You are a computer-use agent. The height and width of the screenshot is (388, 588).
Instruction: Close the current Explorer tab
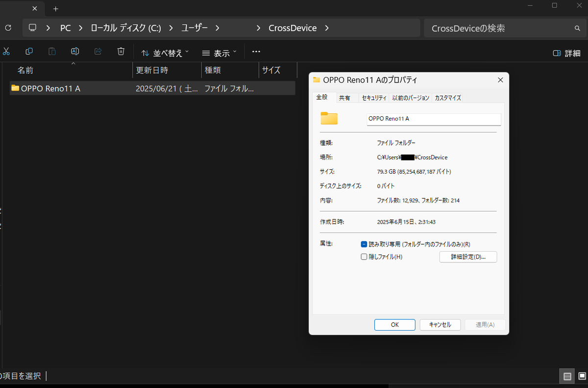tap(35, 9)
